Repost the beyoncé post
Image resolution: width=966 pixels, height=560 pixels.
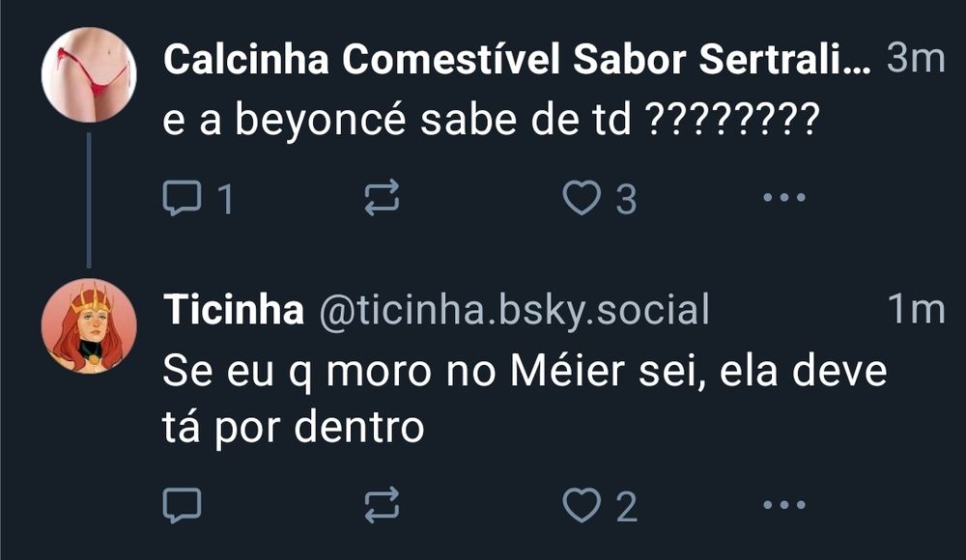[x=380, y=199]
